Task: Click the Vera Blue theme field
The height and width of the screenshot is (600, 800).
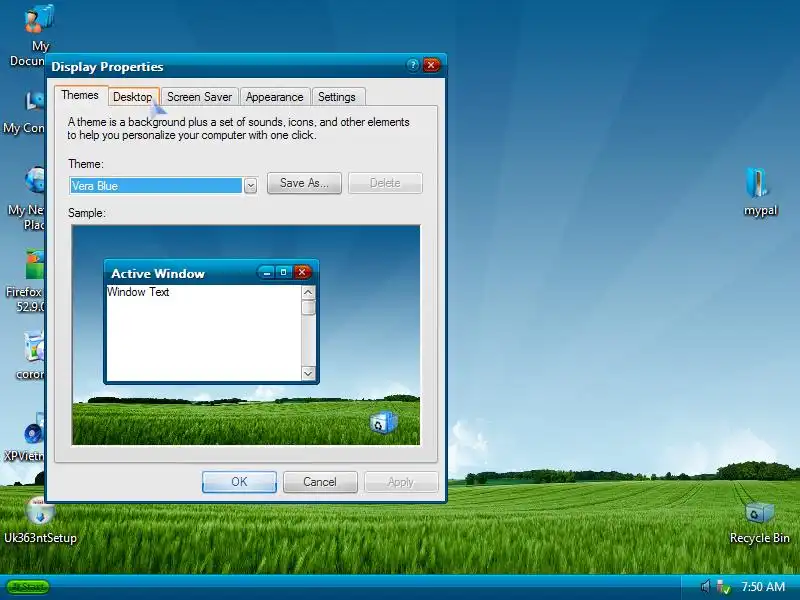Action: pyautogui.click(x=156, y=185)
